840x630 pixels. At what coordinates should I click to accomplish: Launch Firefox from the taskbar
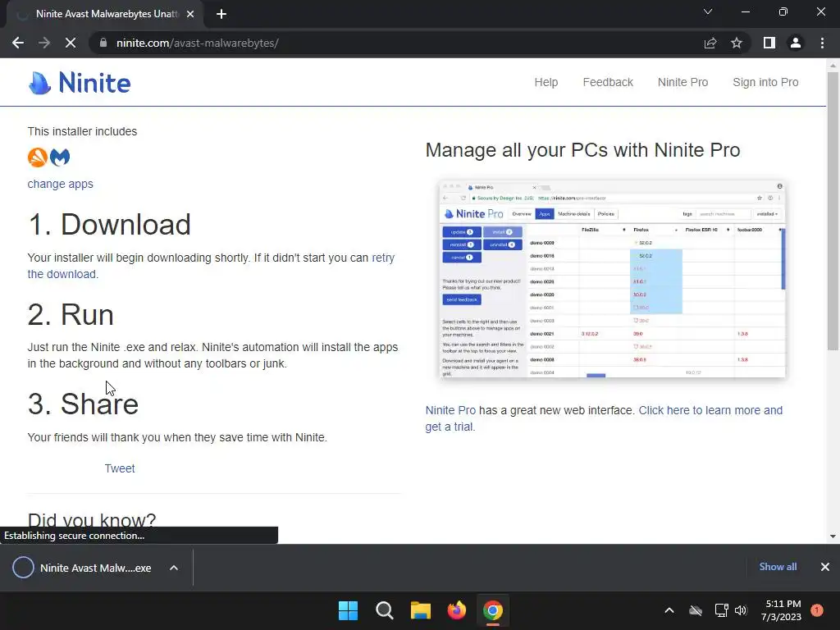pos(457,610)
